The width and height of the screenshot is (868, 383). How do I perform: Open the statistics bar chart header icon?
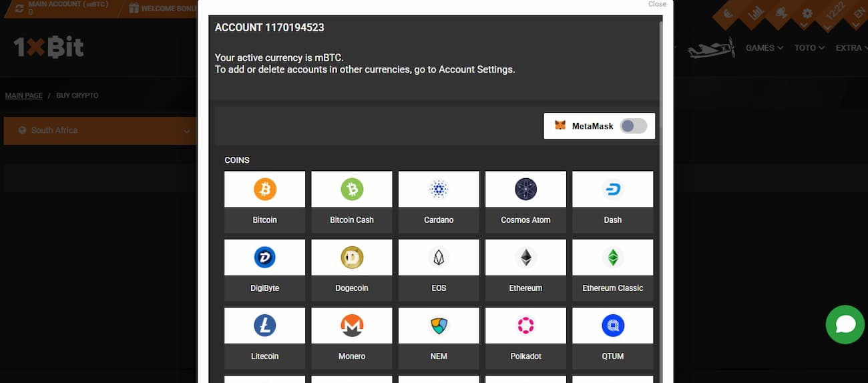click(x=754, y=13)
